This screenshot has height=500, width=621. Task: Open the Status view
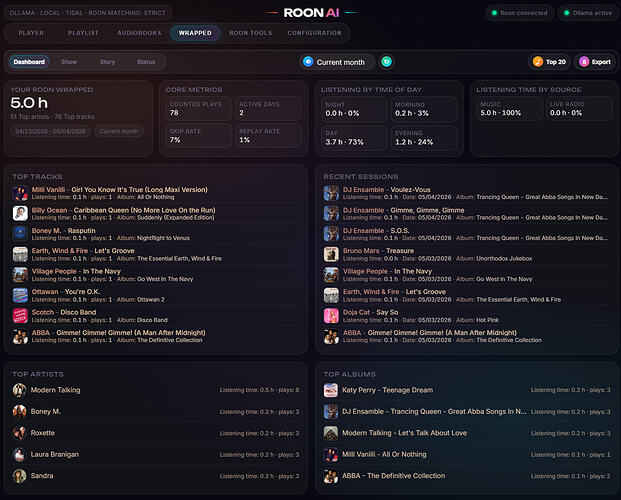(146, 62)
